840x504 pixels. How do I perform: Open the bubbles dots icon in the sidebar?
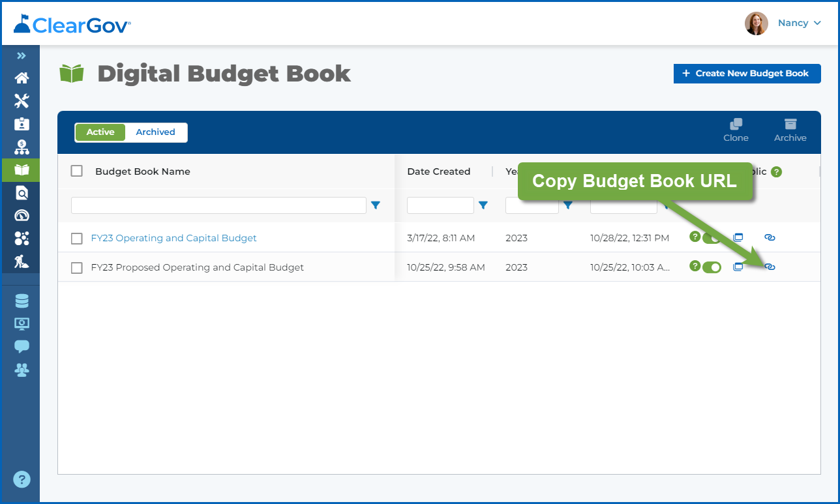22,239
